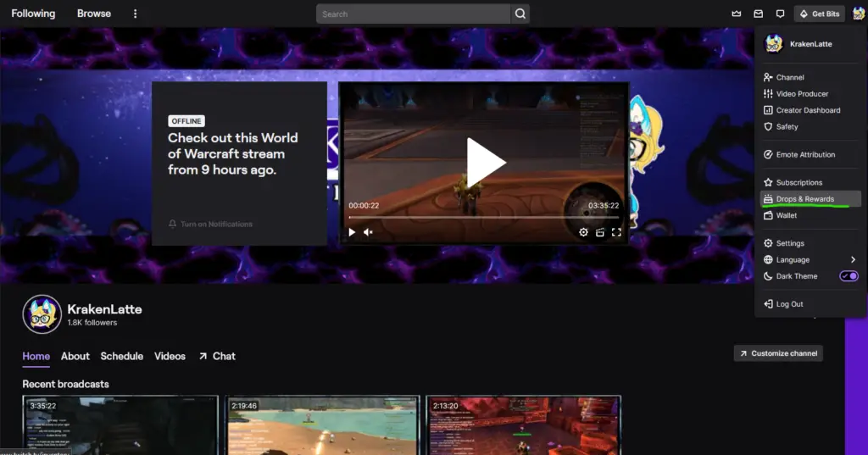Open Video Producer from the menu

coord(810,94)
